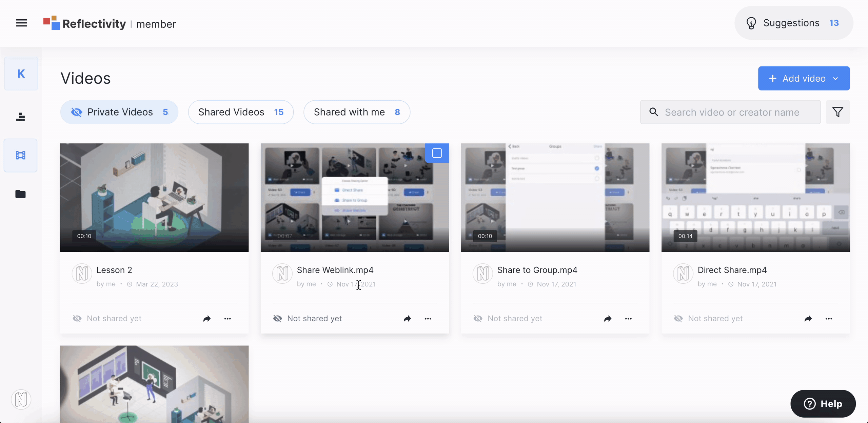Image resolution: width=868 pixels, height=423 pixels.
Task: Select the Shared with me tab showing 8
Action: point(356,112)
